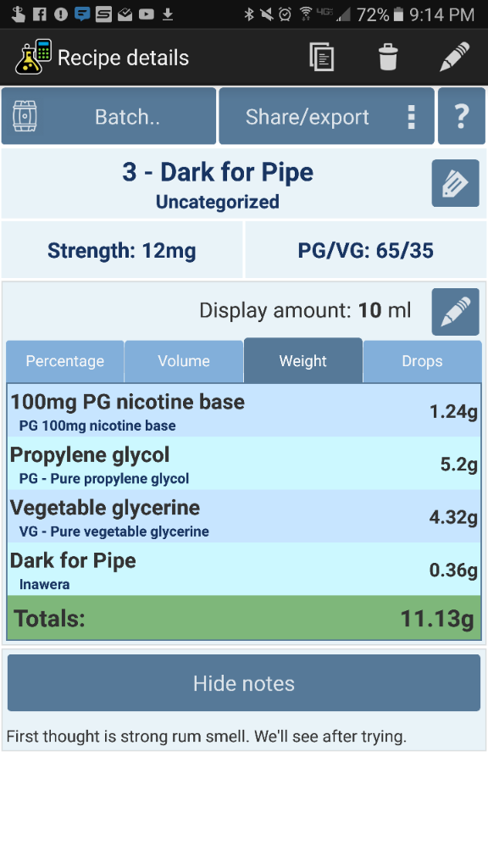
Task: Tap the eraser-pencil icon beside recipe title
Action: [455, 183]
